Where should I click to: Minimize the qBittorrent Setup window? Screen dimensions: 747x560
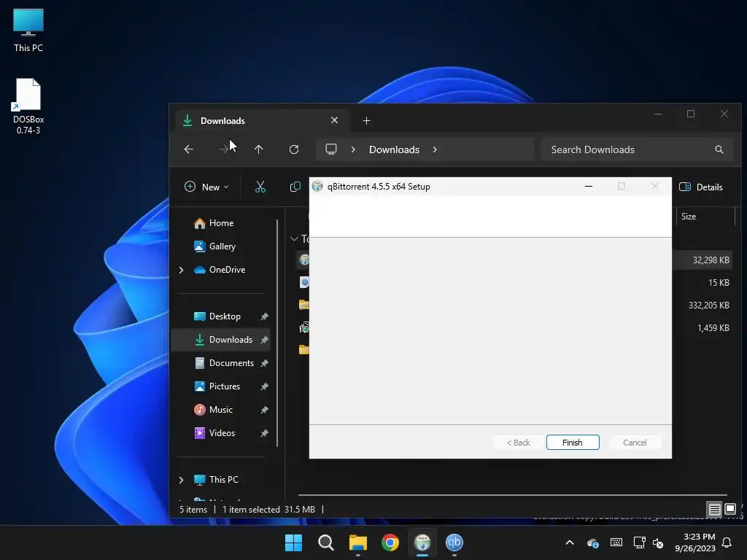(x=589, y=187)
